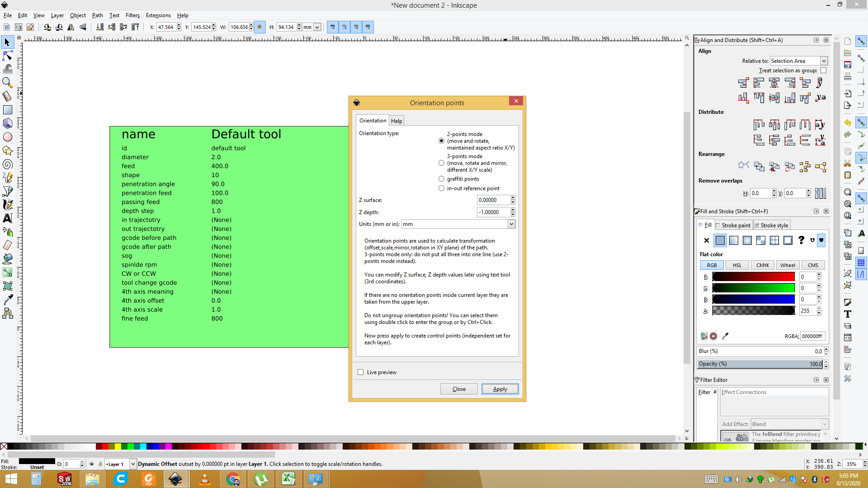Select the Node edit tool
Image resolution: width=868 pixels, height=488 pixels.
click(8, 56)
